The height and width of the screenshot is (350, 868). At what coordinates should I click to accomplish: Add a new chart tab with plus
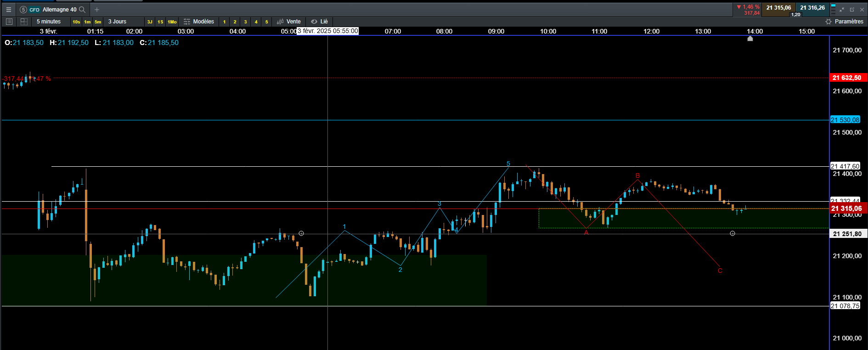click(97, 10)
